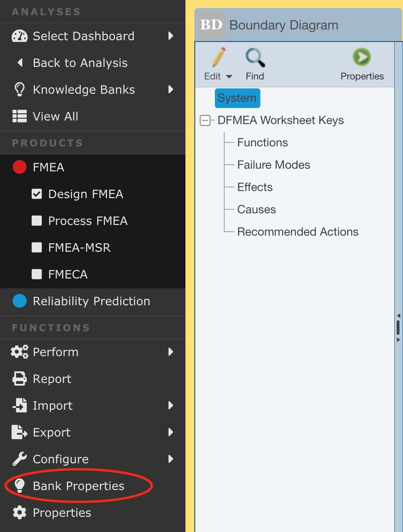Screen dimensions: 403x532
Task: Open the Bank Properties menu item
Action: pos(78,486)
